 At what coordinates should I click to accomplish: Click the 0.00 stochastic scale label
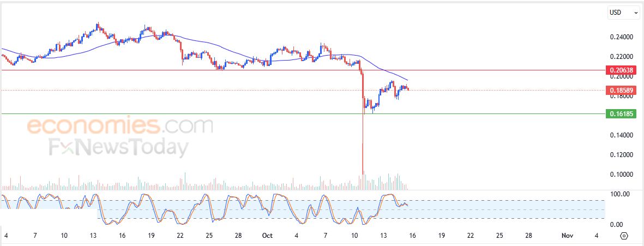click(x=617, y=224)
